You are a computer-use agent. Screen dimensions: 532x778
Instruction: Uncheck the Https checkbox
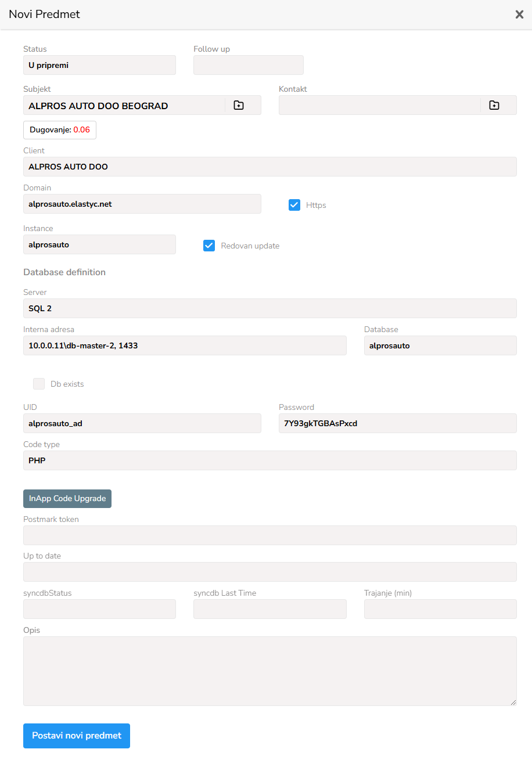[294, 205]
